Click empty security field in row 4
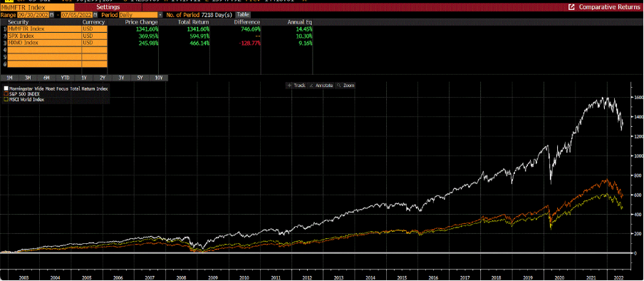Image resolution: width=644 pixels, height=281 pixels. [x=44, y=50]
